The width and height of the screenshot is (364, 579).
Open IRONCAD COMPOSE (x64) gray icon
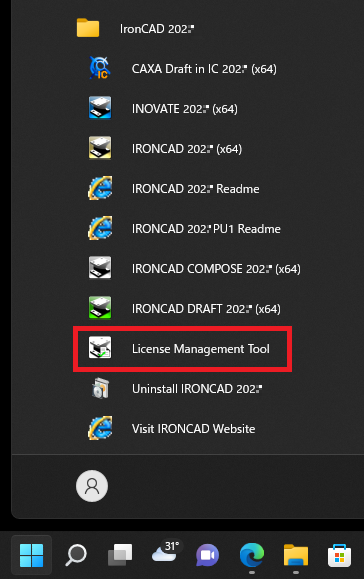pos(100,268)
